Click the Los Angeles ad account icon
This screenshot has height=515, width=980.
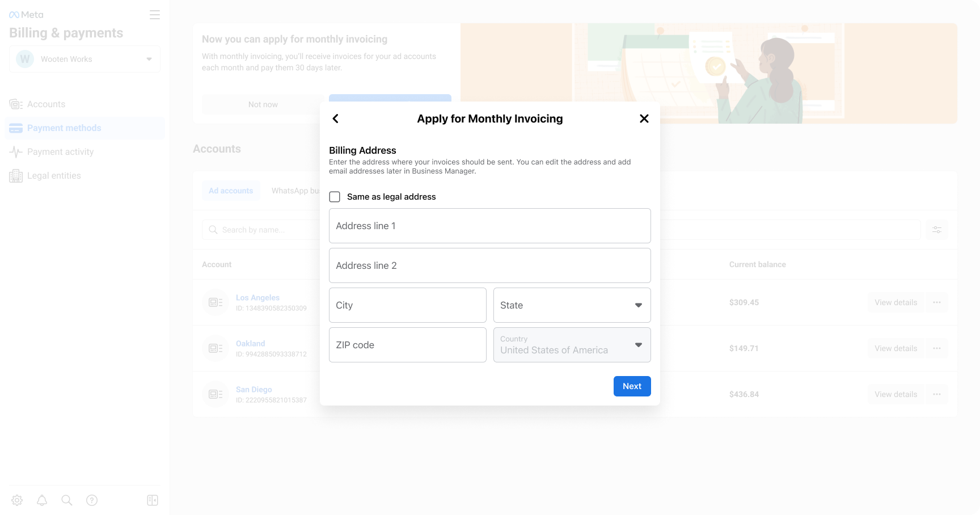[216, 302]
